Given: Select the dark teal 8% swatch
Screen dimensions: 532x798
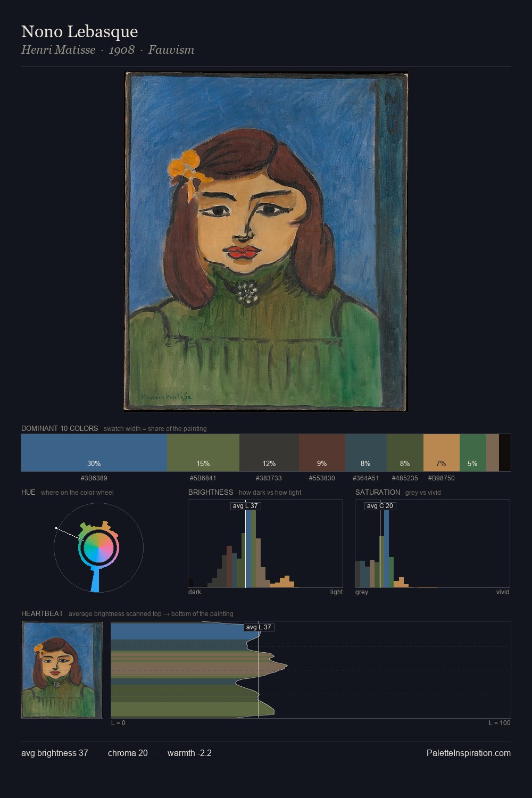Looking at the screenshot, I should (x=366, y=453).
